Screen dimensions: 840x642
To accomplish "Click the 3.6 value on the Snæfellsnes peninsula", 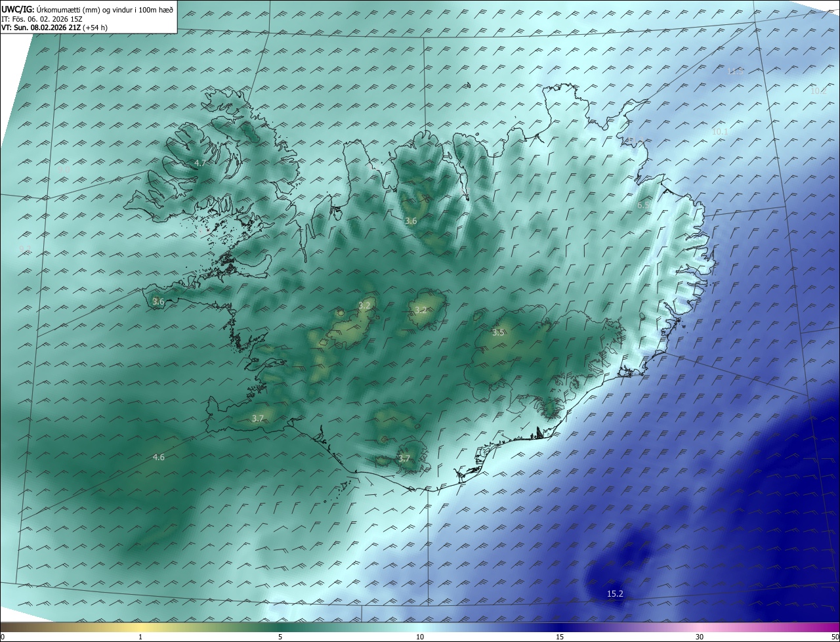I will (158, 302).
